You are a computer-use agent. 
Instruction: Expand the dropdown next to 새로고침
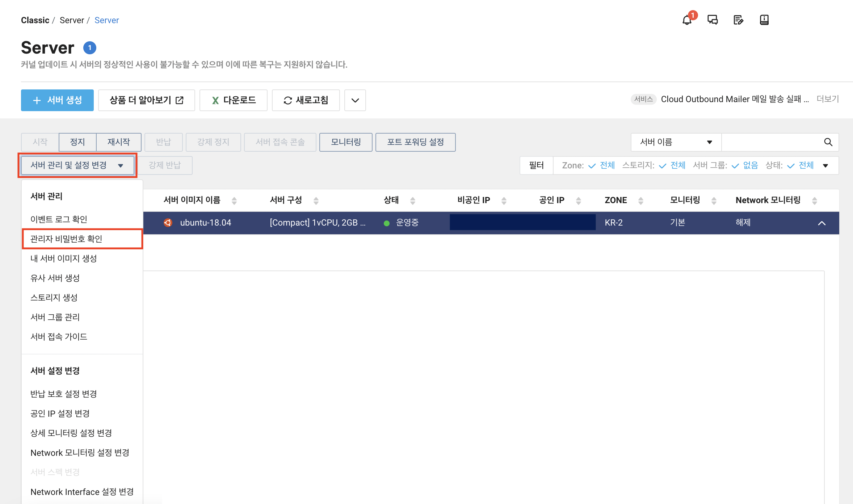[355, 100]
